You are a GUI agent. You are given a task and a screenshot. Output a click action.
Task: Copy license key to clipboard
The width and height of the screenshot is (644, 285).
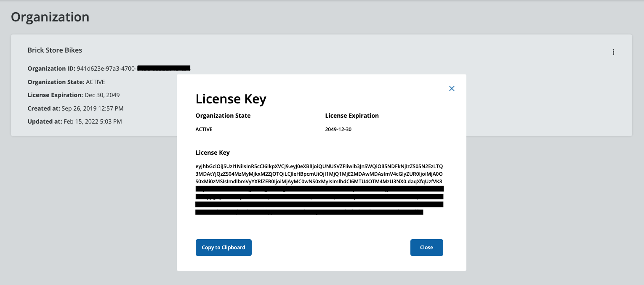click(224, 248)
